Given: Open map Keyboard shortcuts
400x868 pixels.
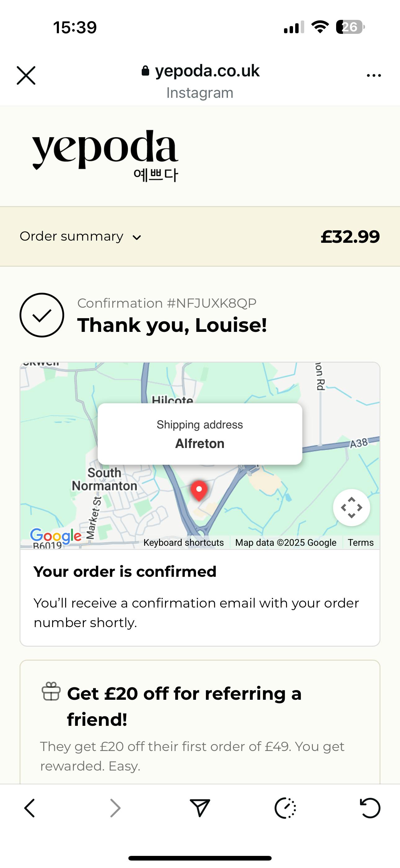Looking at the screenshot, I should point(184,543).
